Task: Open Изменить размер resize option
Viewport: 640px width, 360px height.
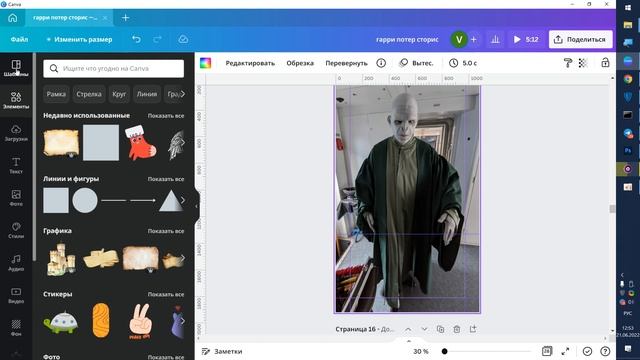Action: 79,40
